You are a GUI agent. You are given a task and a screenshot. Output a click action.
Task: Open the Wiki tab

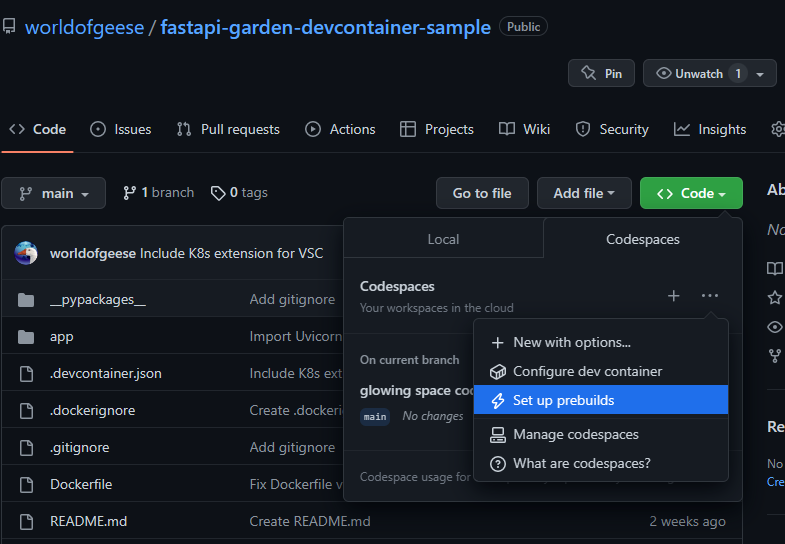click(524, 129)
